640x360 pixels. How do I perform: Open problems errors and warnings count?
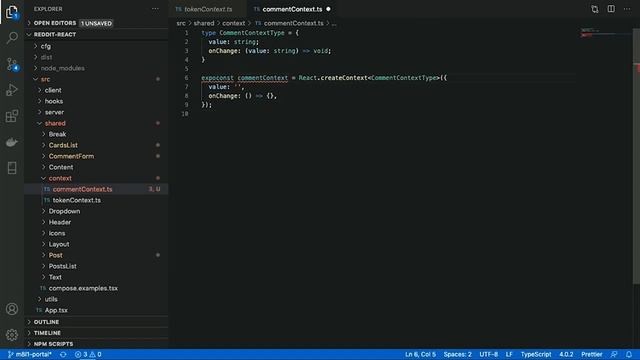[88, 354]
